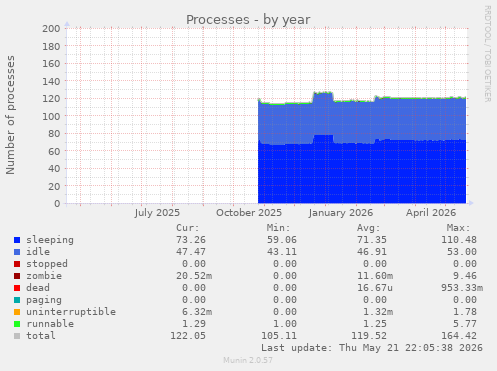Click the lighter blue idle band in graph
The image size is (497, 371).
pos(362,120)
